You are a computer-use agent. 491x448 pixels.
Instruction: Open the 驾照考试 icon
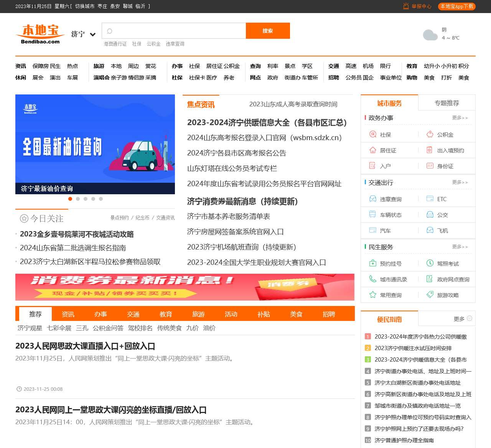[x=430, y=263]
